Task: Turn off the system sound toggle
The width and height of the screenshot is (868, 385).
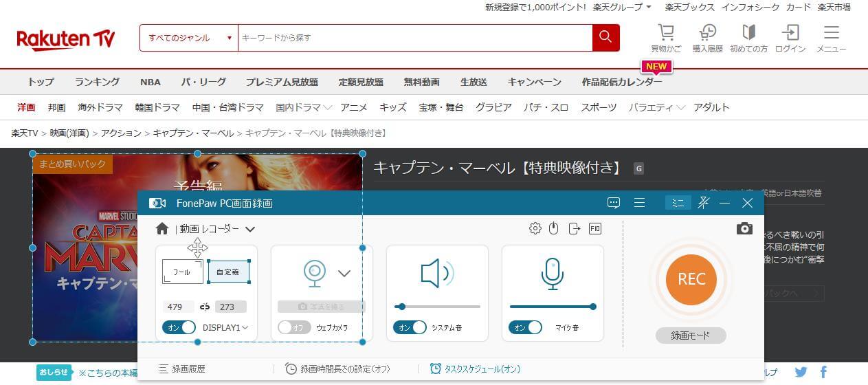Action: 410,327
